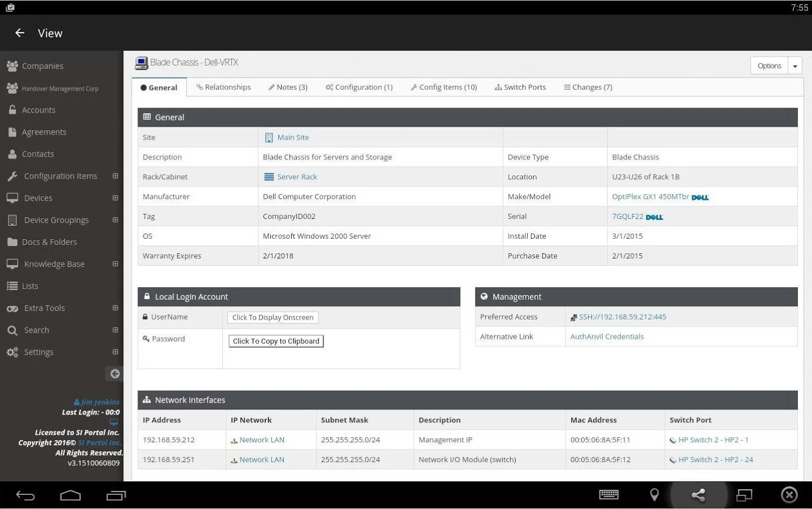812x509 pixels.
Task: Expand Devices plus box
Action: click(x=115, y=198)
